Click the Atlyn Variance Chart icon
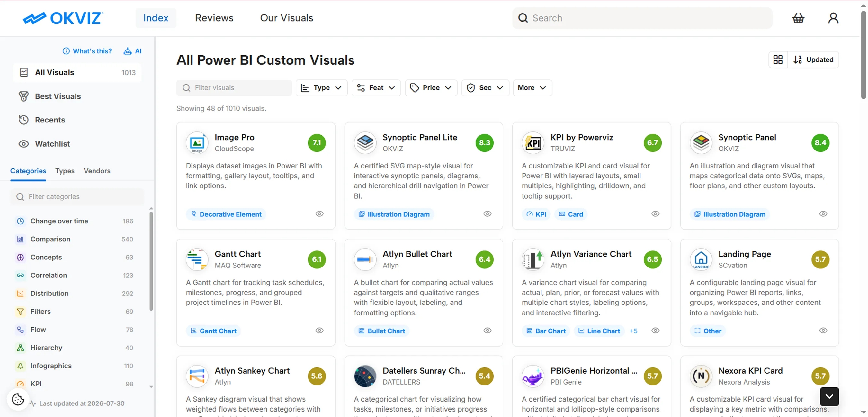Viewport: 868px width, 417px height. 533,259
